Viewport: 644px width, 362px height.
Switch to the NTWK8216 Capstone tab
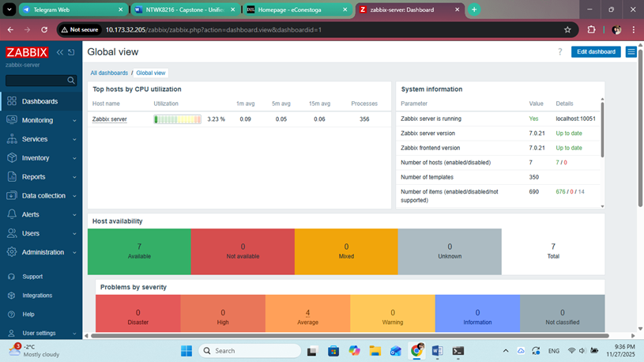tap(184, 9)
